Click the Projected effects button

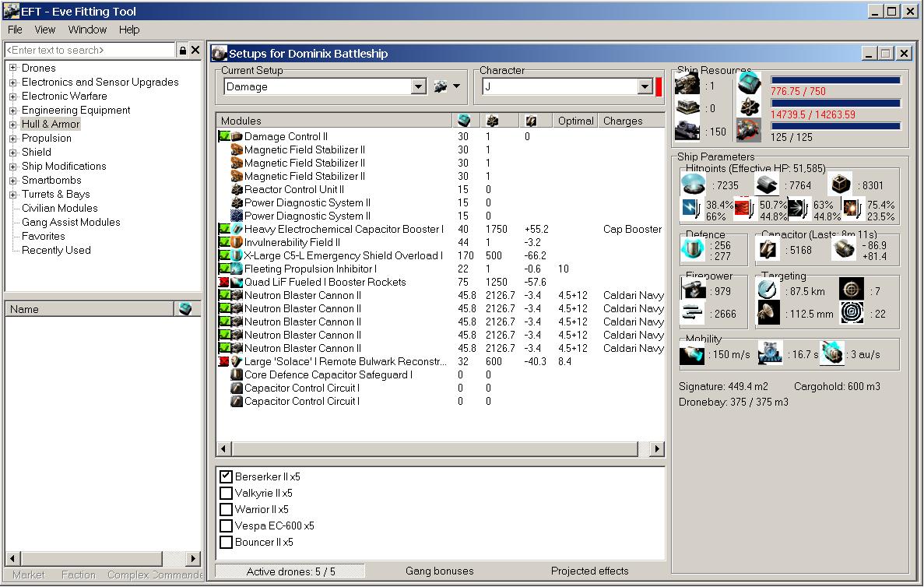[x=589, y=571]
